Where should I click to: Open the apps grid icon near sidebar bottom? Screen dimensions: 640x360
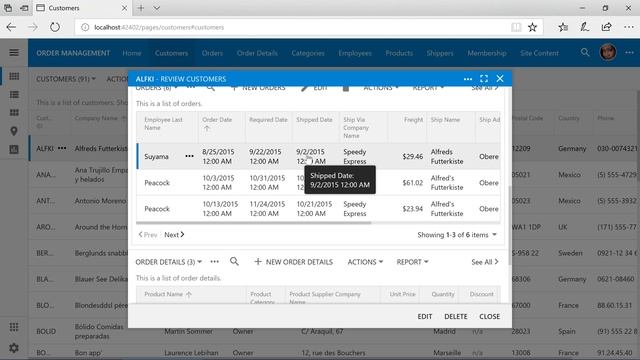[x=14, y=327]
